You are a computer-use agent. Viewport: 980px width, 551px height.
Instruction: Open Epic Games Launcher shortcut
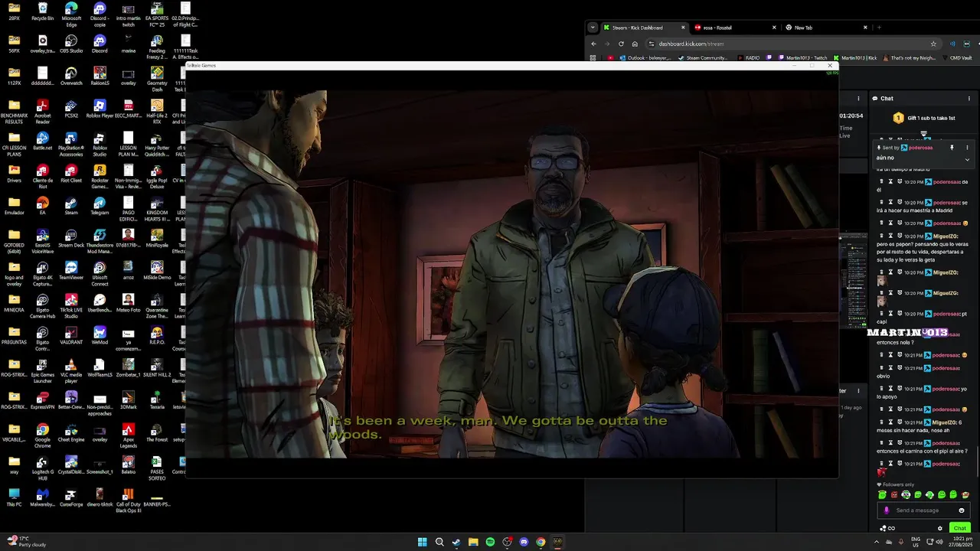coord(43,370)
